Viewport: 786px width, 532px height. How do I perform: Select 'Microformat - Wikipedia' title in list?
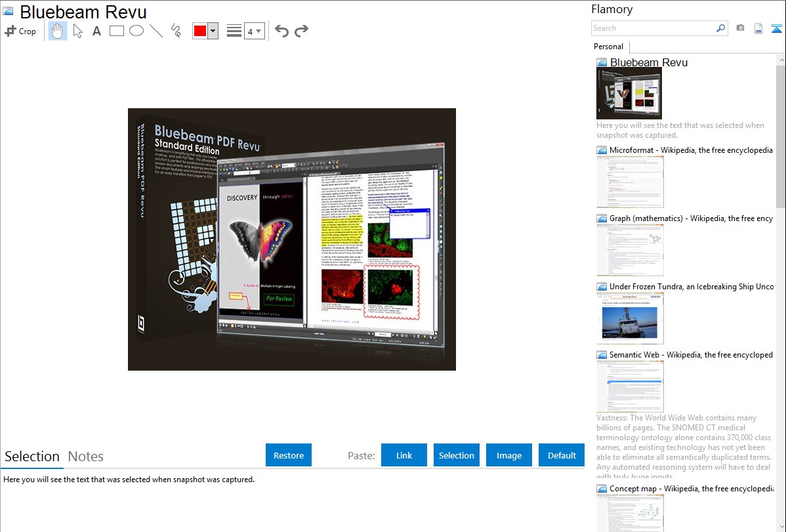[x=691, y=150]
